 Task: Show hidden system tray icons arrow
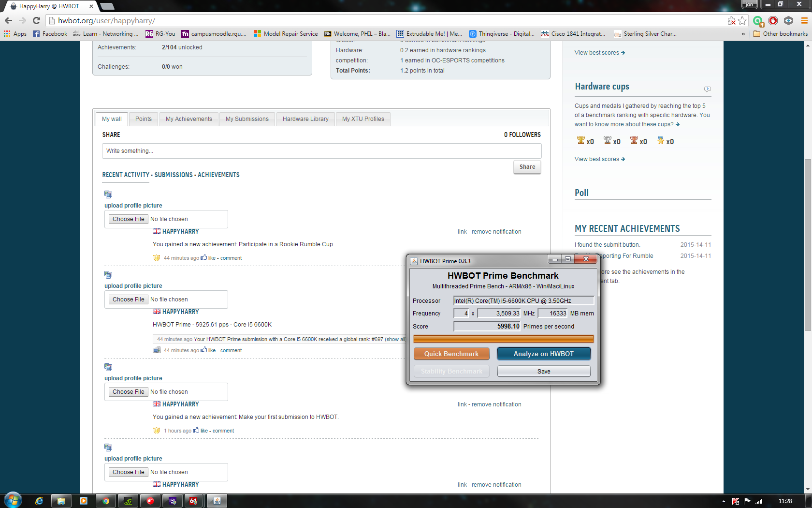[x=724, y=501]
